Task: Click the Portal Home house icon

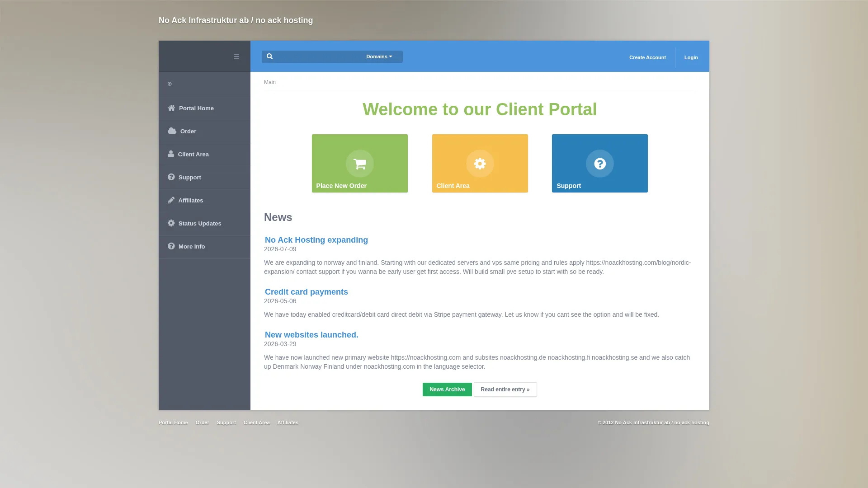Action: coord(171,108)
